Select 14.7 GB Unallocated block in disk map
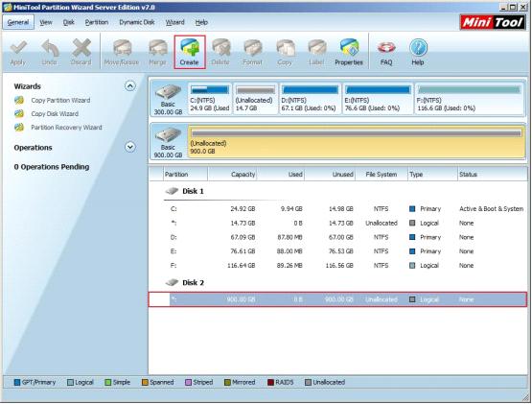Screen dimensions: 532x404 256,99
